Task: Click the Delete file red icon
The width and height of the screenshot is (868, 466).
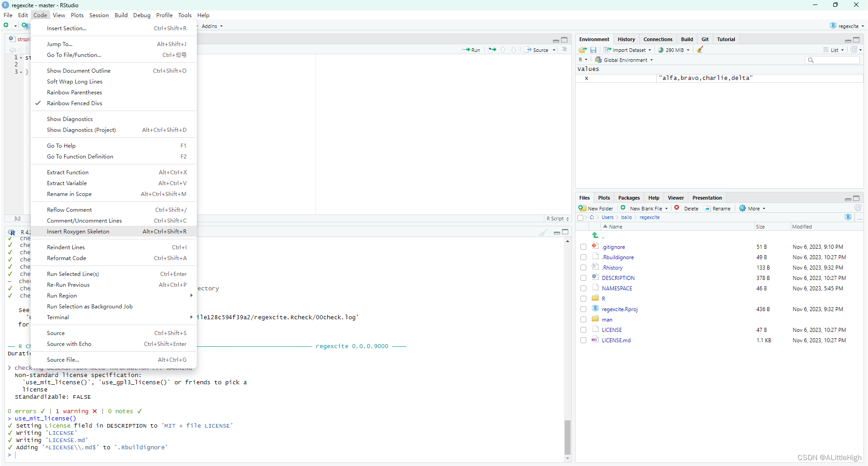Action: tap(677, 208)
